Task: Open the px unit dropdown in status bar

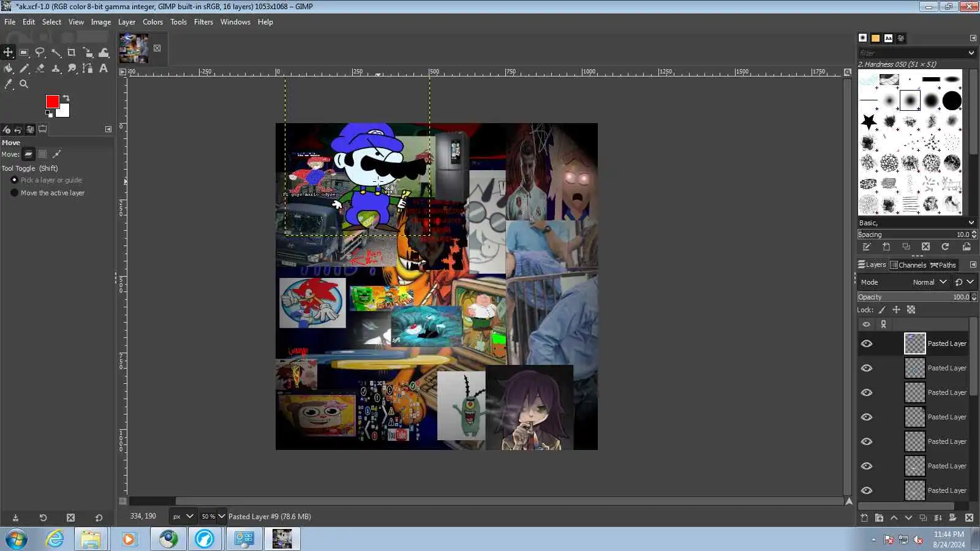Action: coord(183,517)
